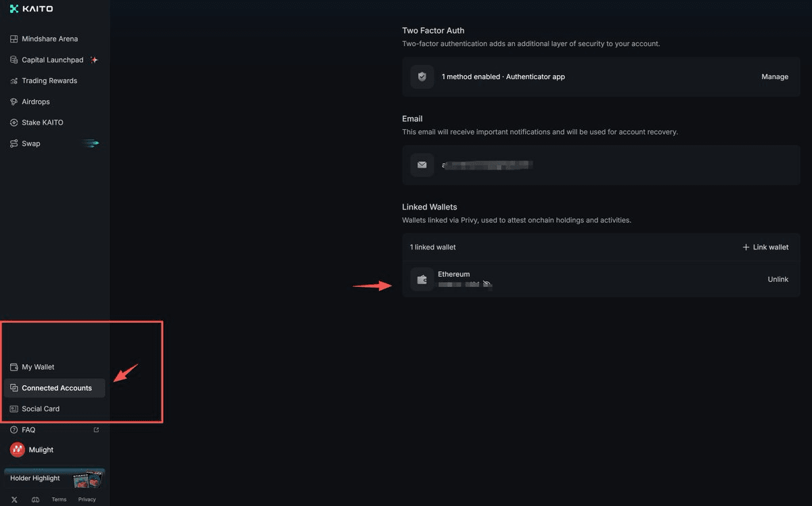812x506 pixels.
Task: Click the Airdrops parachute icon
Action: click(x=14, y=102)
